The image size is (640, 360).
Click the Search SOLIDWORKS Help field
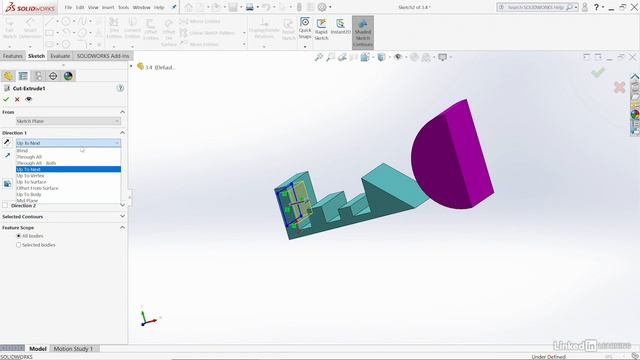[x=537, y=7]
